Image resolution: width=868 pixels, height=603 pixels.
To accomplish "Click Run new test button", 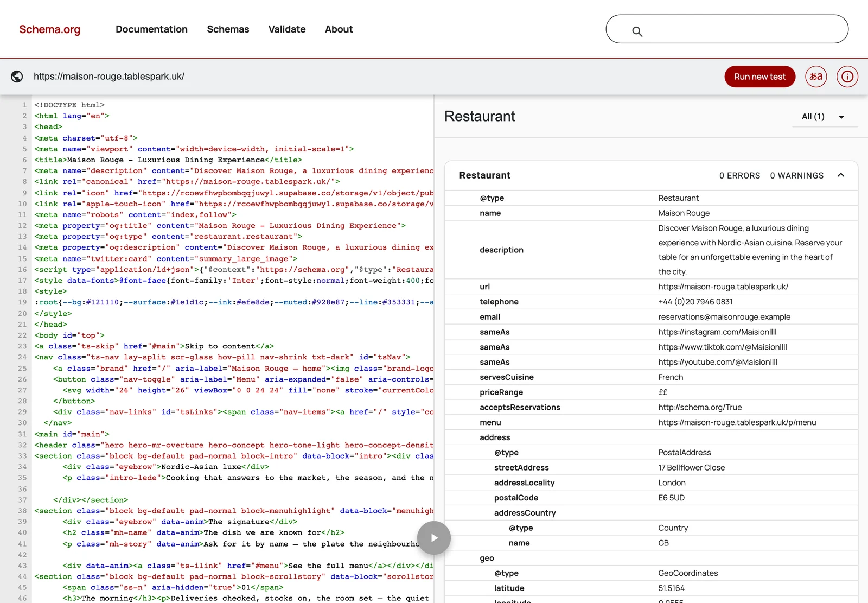I will pyautogui.click(x=759, y=77).
